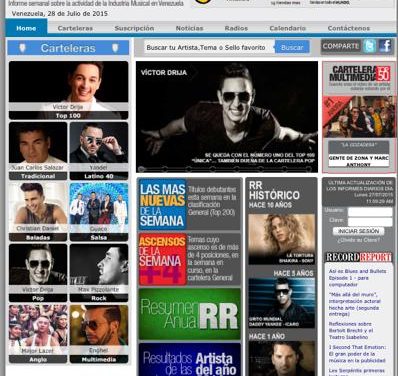Open Resultados Artista del año banner

pos(189,359)
